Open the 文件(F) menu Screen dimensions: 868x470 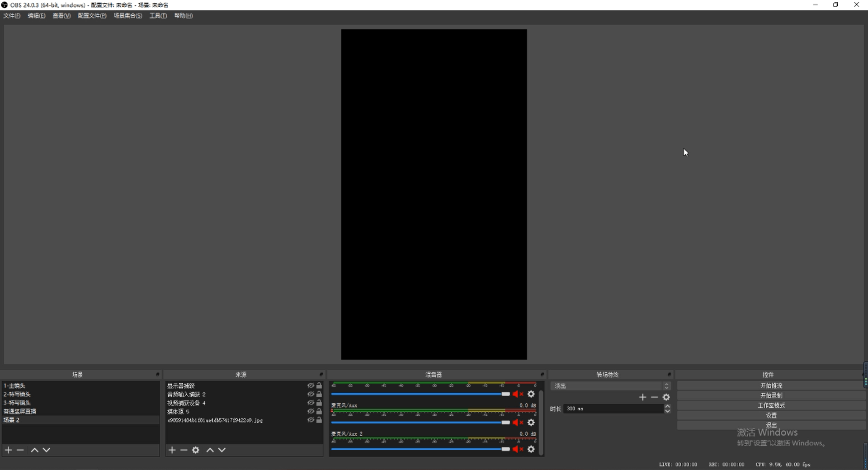pos(12,16)
